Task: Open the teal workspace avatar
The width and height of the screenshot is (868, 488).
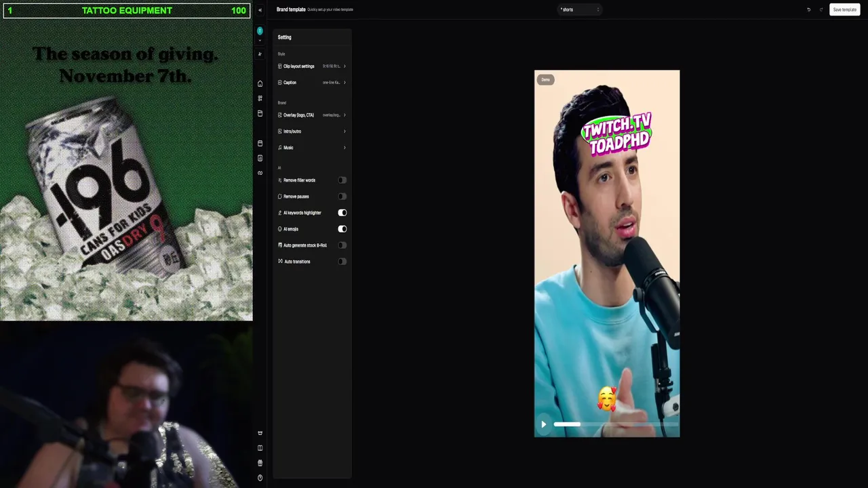Action: (260, 31)
